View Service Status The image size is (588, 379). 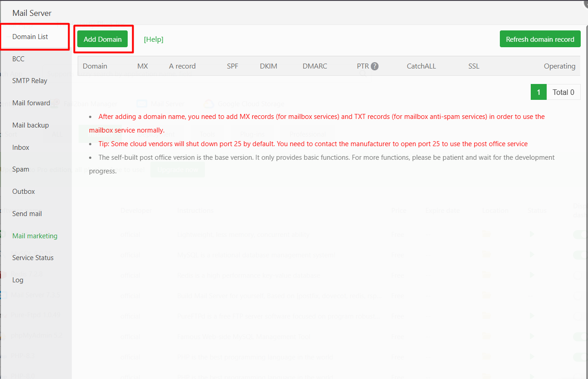click(x=32, y=257)
